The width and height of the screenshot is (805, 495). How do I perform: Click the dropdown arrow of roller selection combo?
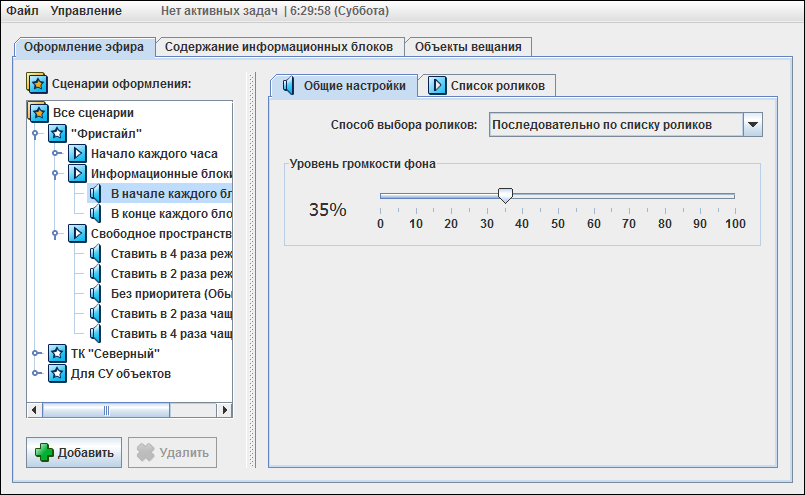(753, 125)
